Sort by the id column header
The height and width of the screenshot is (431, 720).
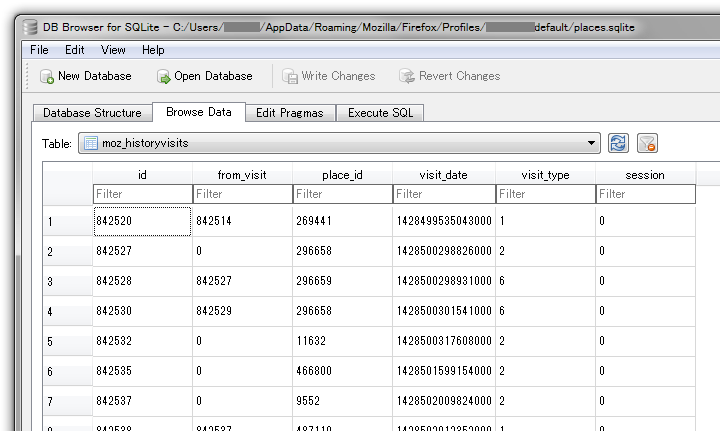[142, 175]
